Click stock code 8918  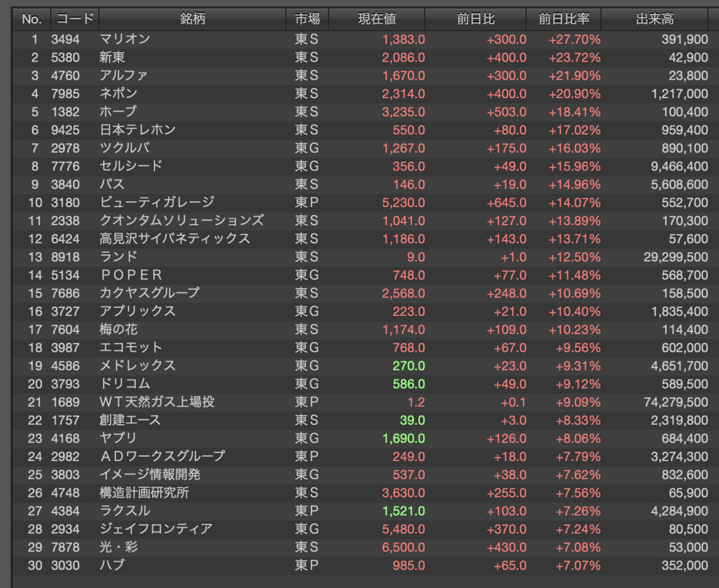[x=65, y=256]
